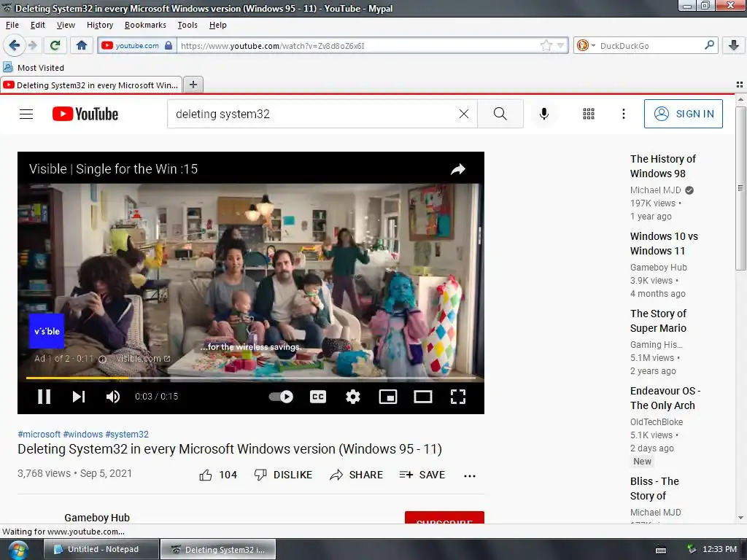Open the Edit menu
This screenshot has width=747, height=560.
click(38, 25)
